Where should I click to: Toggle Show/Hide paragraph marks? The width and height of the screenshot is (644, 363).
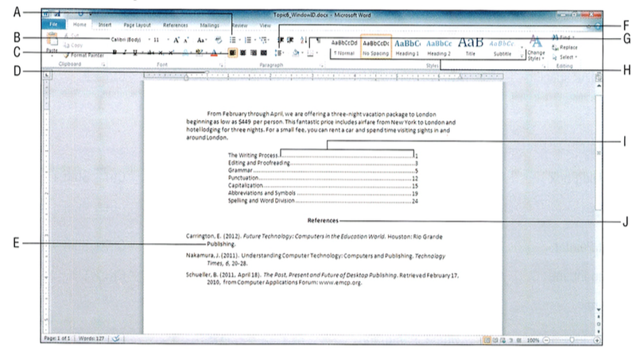pos(318,40)
